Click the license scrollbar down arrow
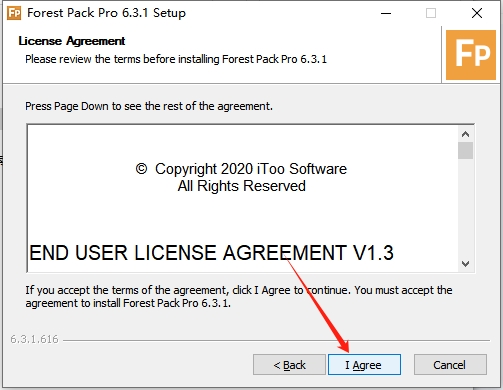The height and width of the screenshot is (390, 503). click(x=466, y=264)
